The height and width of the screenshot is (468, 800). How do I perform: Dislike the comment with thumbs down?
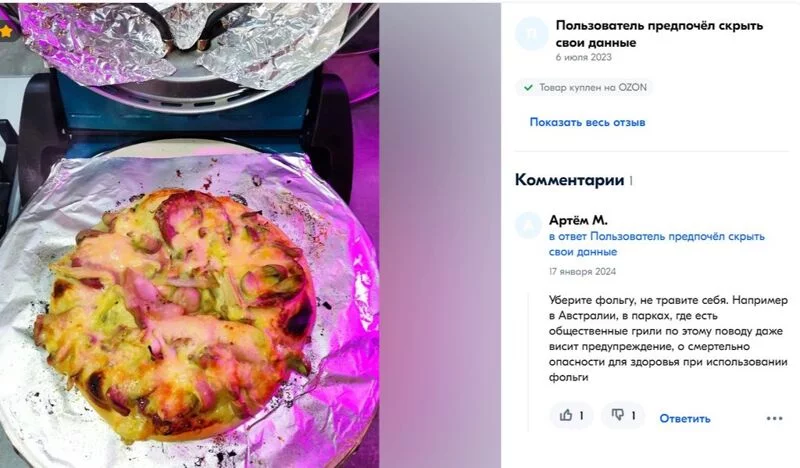pos(623,415)
